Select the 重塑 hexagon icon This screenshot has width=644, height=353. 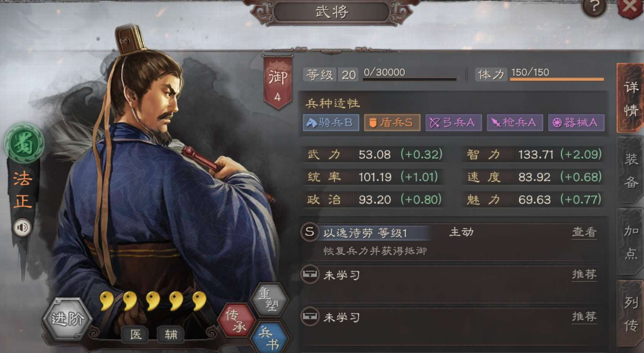click(269, 300)
